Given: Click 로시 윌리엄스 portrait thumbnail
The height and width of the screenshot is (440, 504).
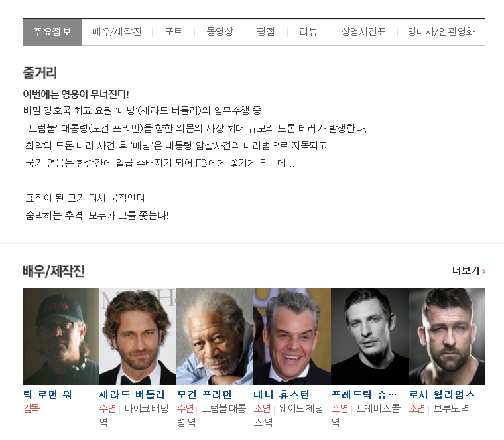Looking at the screenshot, I should point(447,336).
